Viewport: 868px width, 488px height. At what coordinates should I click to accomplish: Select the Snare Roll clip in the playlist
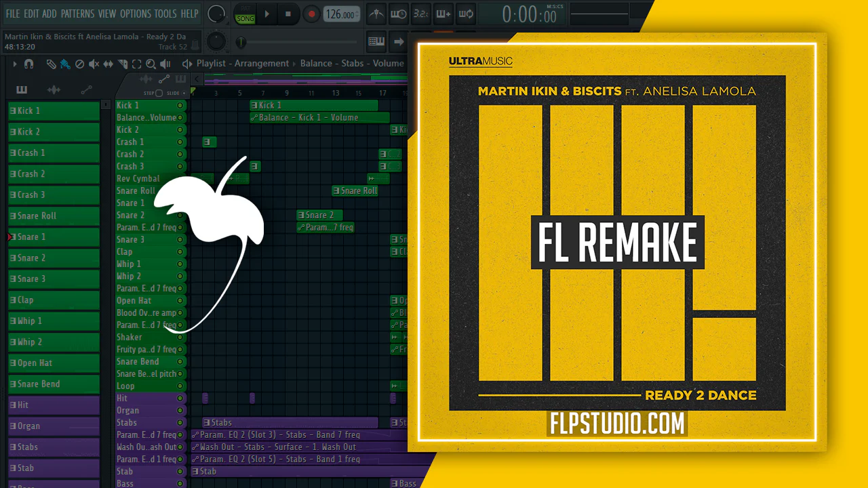[355, 190]
